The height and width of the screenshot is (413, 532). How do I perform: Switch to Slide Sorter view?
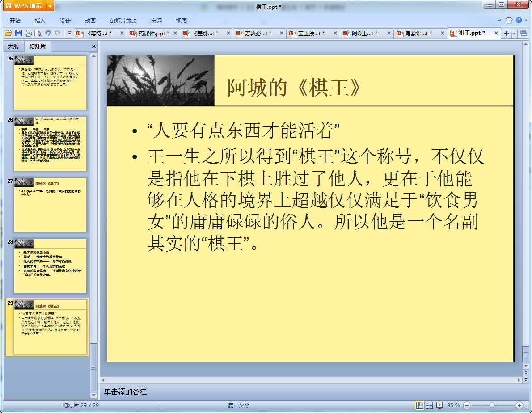[430, 405]
